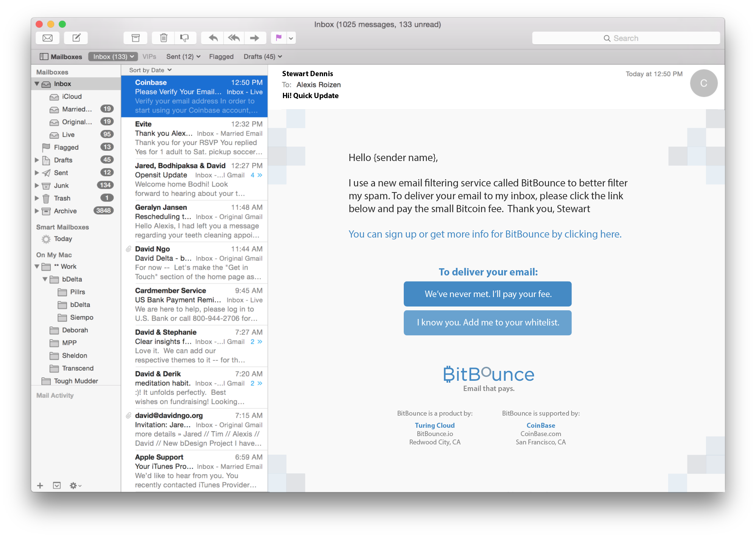Open the Geralyn Jansen message
The image size is (756, 538).
[195, 222]
